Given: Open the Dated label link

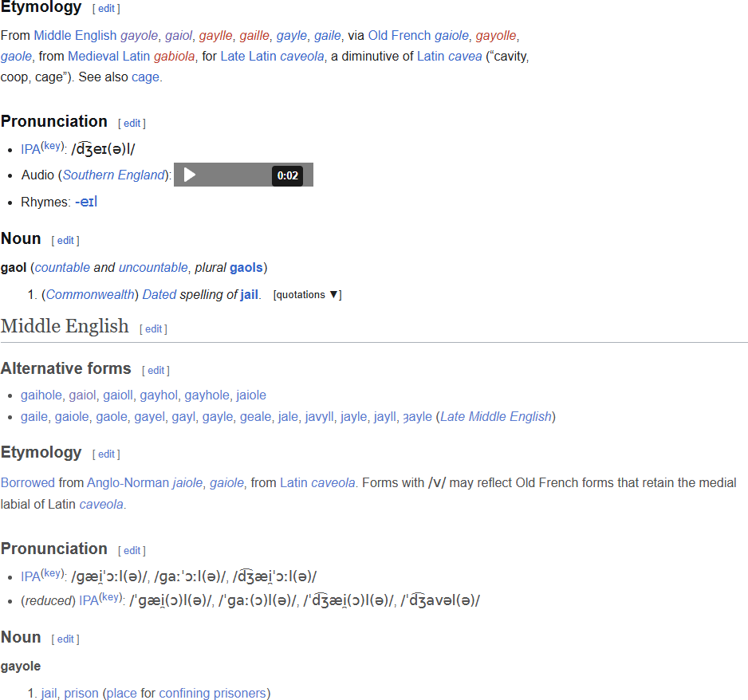Looking at the screenshot, I should (159, 295).
